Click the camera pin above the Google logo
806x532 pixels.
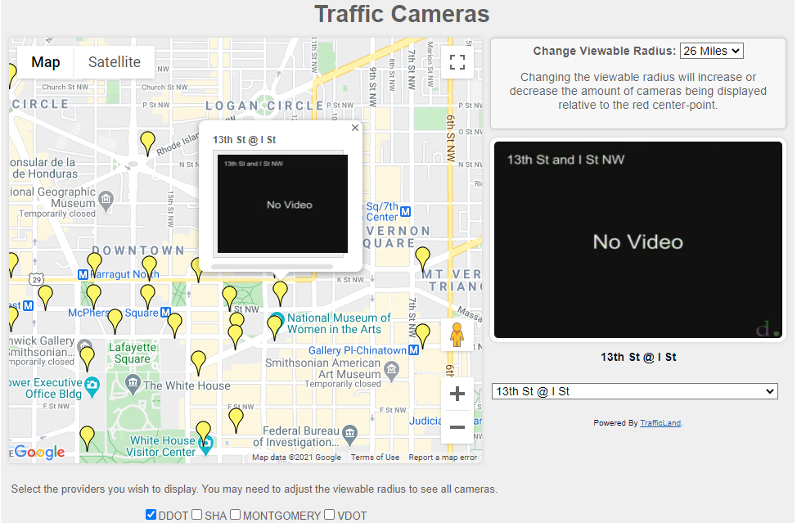point(88,439)
